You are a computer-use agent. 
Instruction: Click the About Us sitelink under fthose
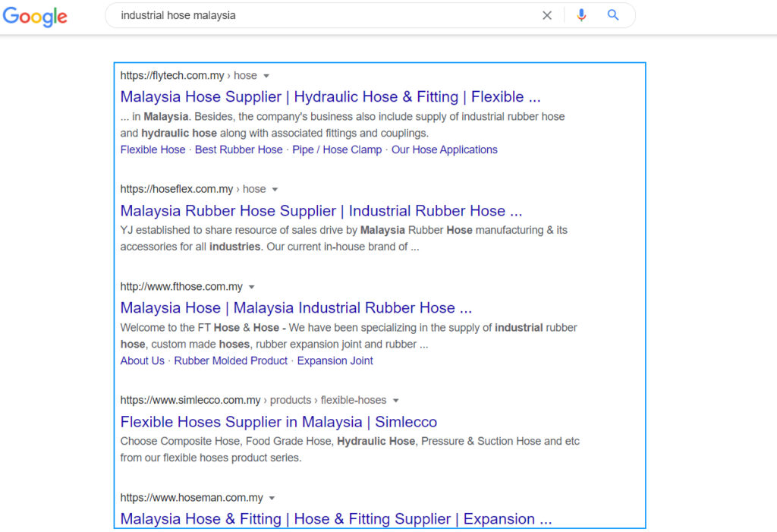point(142,360)
